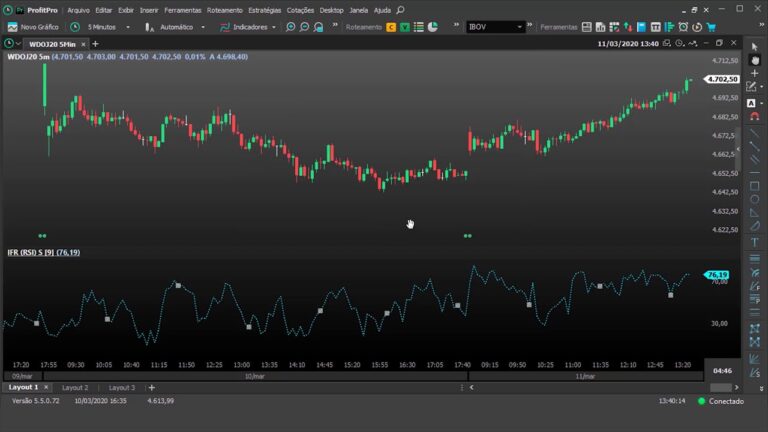Select the rectangle drawing tool
This screenshot has height=432, width=768.
[x=754, y=187]
